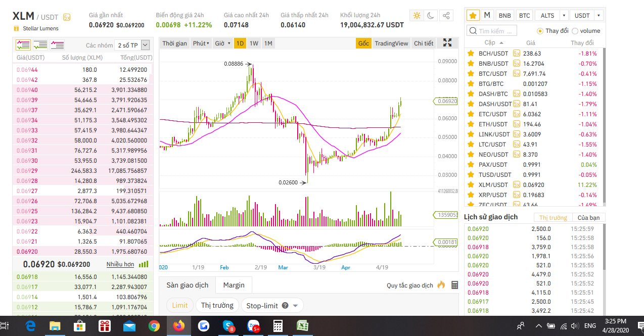644x336 pixels.
Task: Click Nhiều hơn link in order book
Action: coord(120,264)
